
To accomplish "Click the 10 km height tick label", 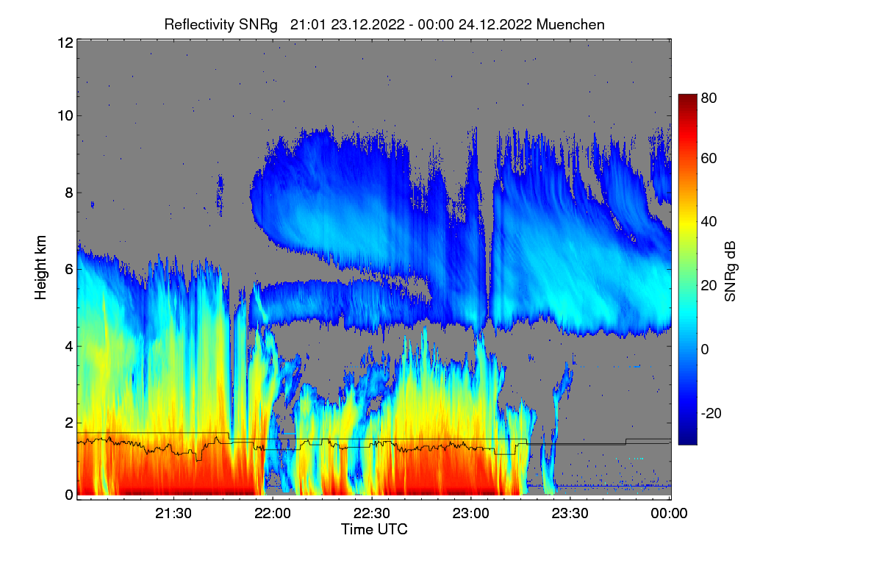I will click(64, 115).
